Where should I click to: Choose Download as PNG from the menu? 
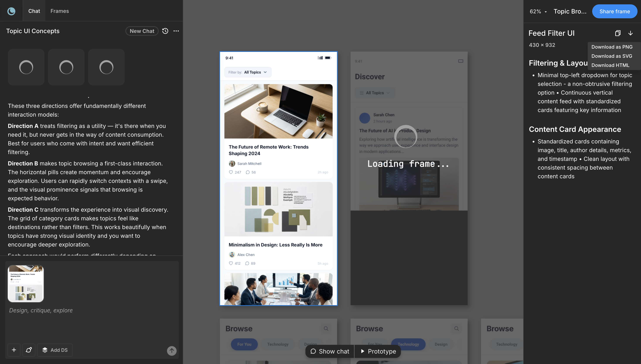(612, 47)
